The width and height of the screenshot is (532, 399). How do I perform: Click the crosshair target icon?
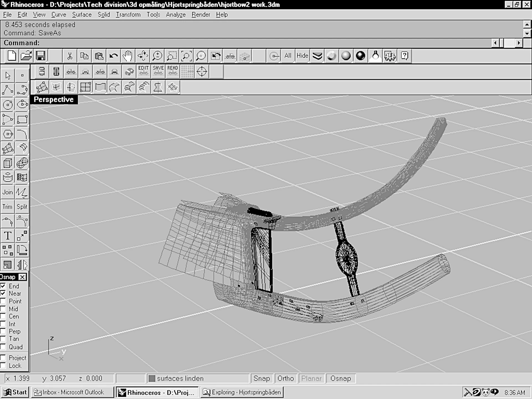click(x=202, y=72)
